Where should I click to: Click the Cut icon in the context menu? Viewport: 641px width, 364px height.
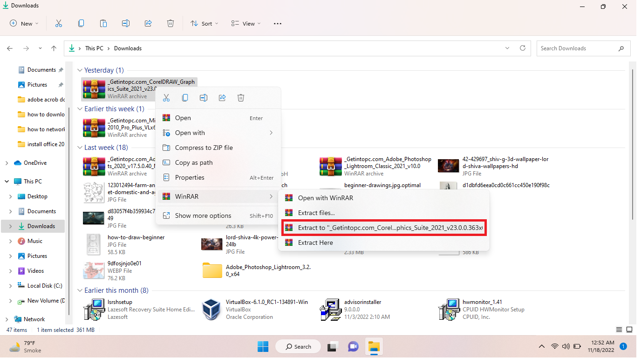coord(166,98)
